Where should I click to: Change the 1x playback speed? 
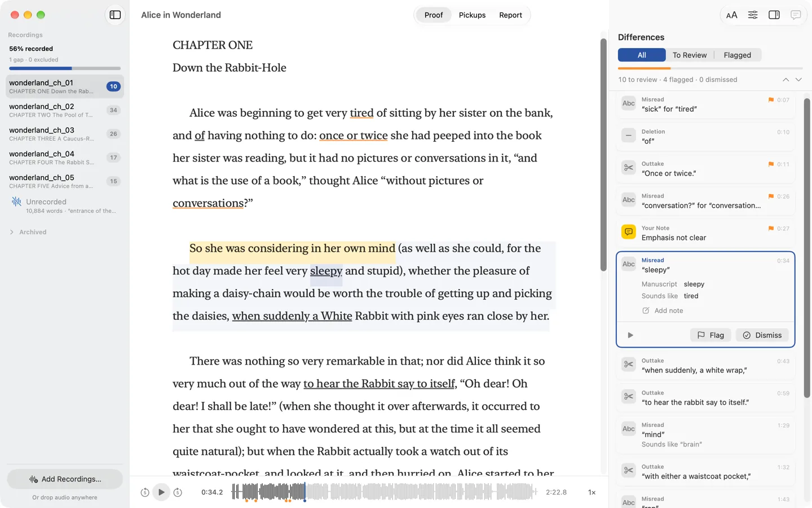[592, 492]
